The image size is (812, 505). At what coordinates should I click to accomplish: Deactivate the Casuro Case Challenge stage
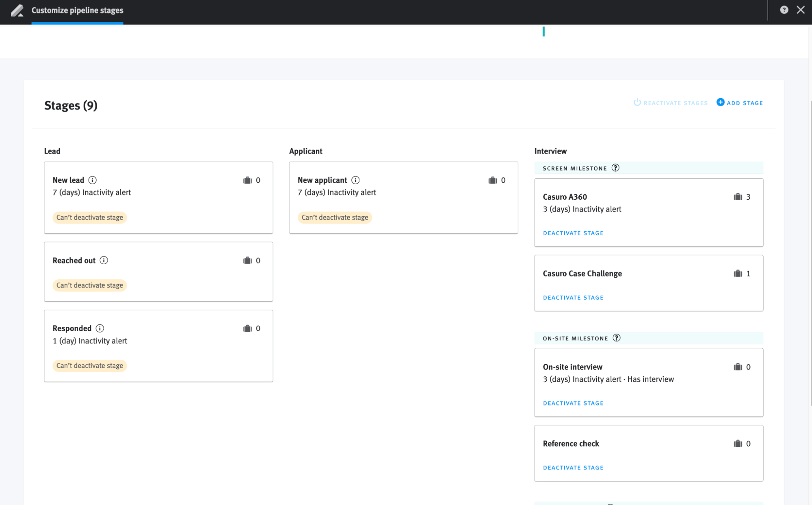573,298
